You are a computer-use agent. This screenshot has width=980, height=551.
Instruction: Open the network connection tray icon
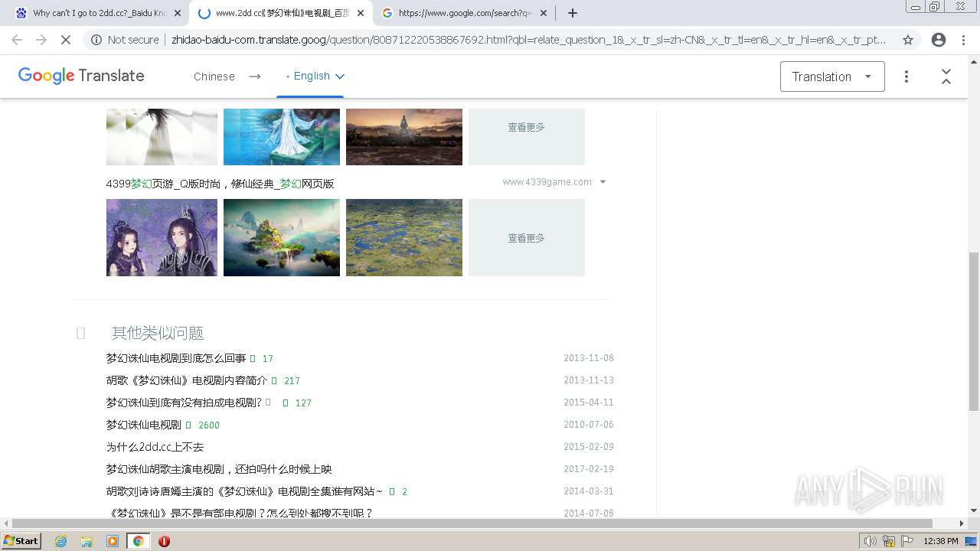click(889, 541)
